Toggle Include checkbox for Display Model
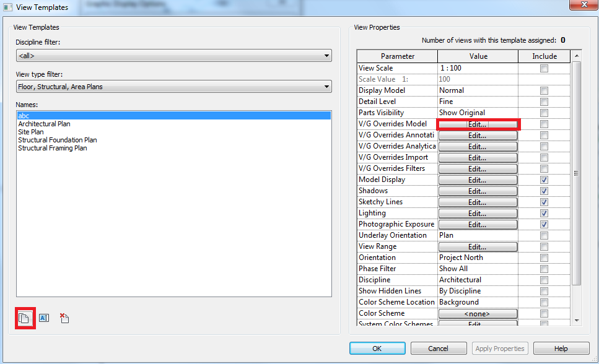This screenshot has height=364, width=599. 544,90
